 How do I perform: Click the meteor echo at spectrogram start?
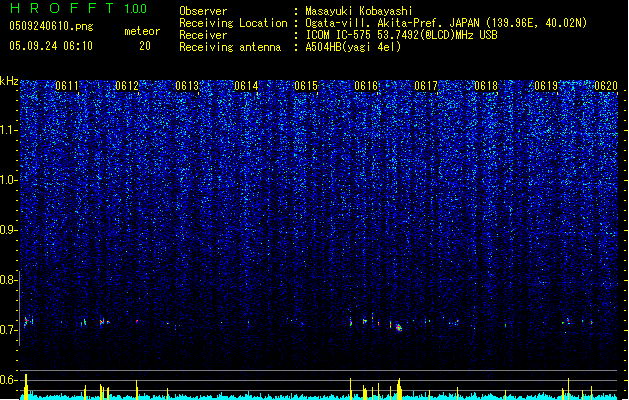(x=27, y=321)
